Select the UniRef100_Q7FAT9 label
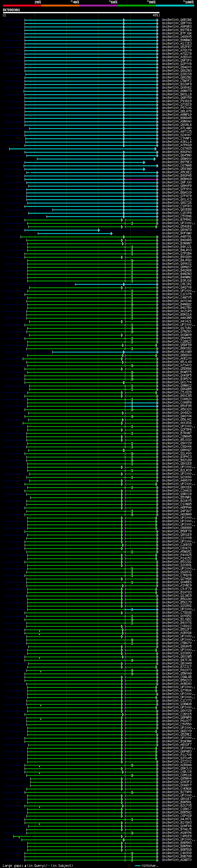197x868 pixels. (x=177, y=196)
